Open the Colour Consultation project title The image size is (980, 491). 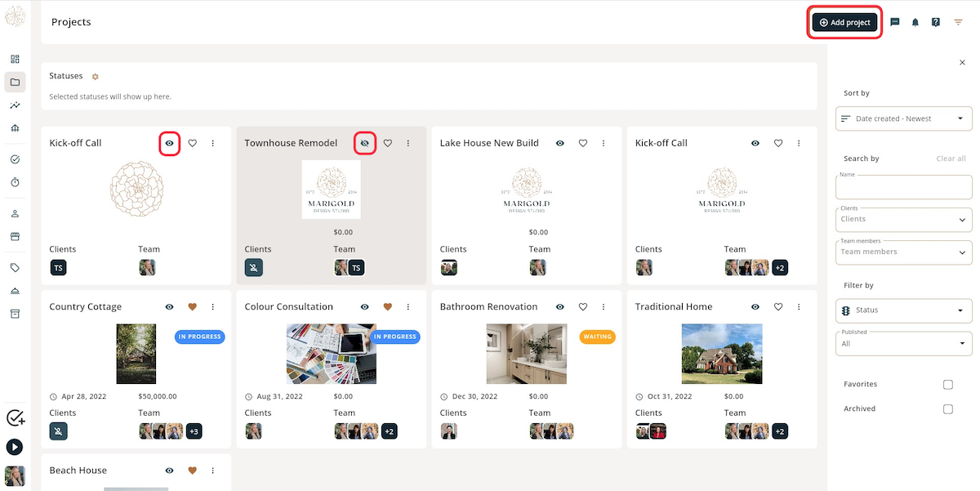(289, 307)
